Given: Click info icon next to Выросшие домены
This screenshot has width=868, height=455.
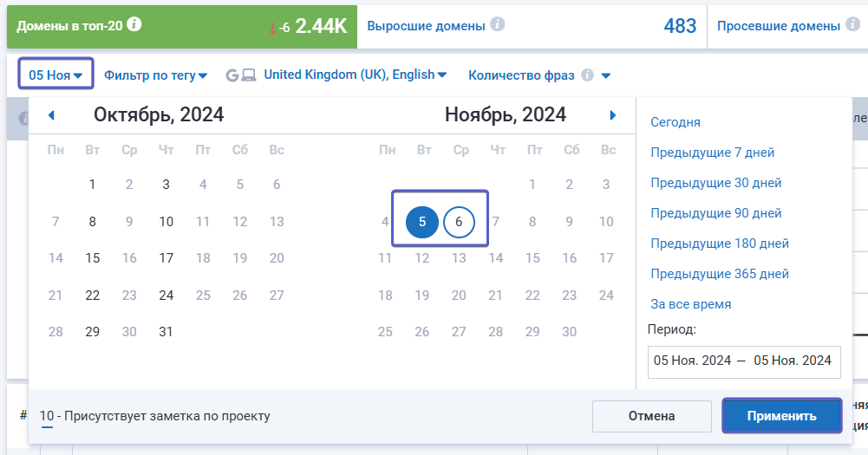Looking at the screenshot, I should point(497,25).
